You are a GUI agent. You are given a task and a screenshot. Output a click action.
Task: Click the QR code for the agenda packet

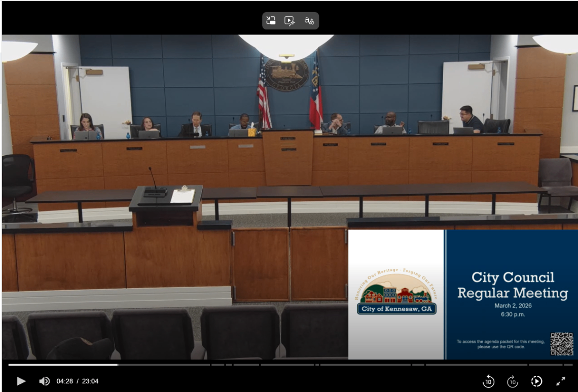[x=561, y=344]
